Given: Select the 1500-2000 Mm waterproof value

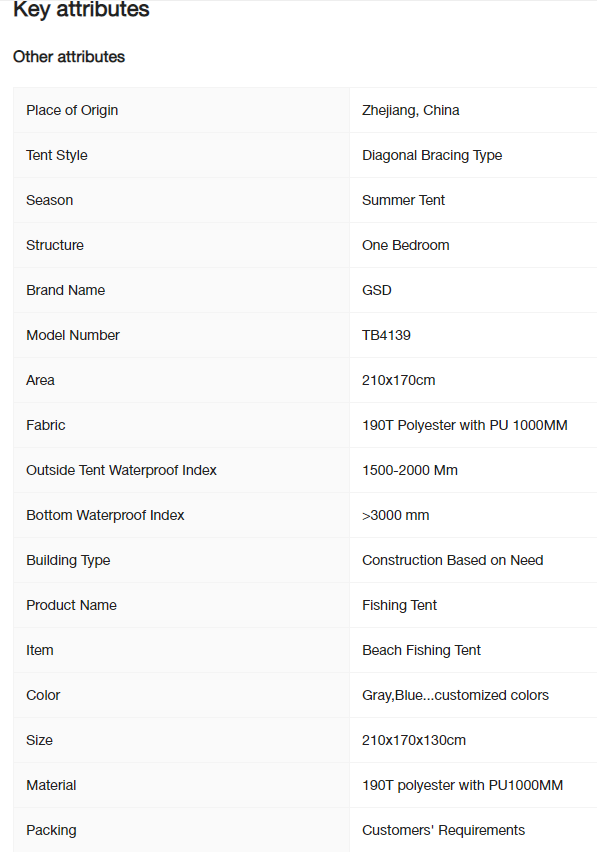Looking at the screenshot, I should (410, 470).
